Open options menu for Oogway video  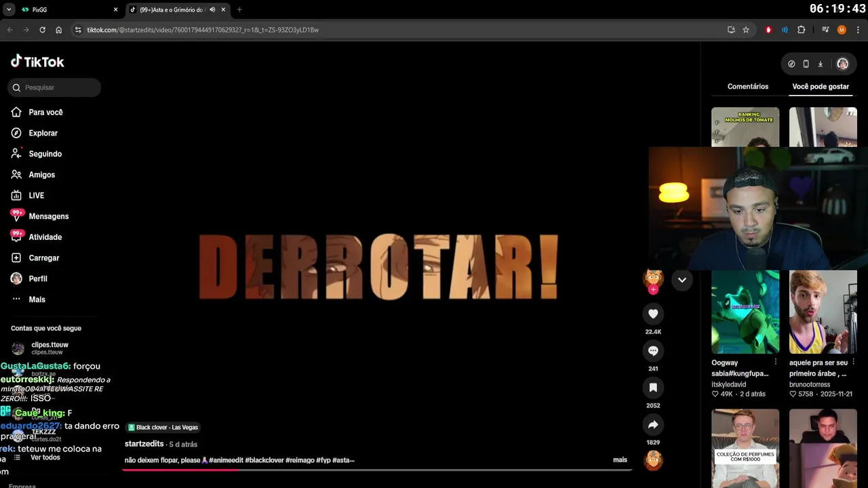[x=776, y=363]
